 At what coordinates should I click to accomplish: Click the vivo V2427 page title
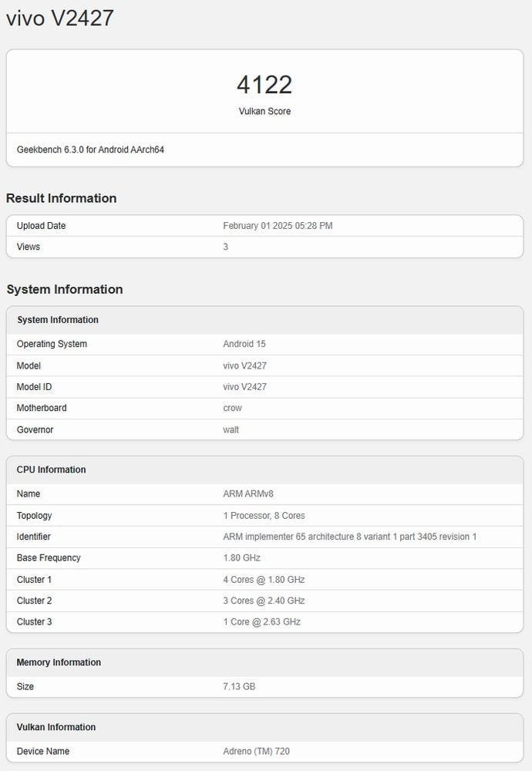click(x=60, y=18)
